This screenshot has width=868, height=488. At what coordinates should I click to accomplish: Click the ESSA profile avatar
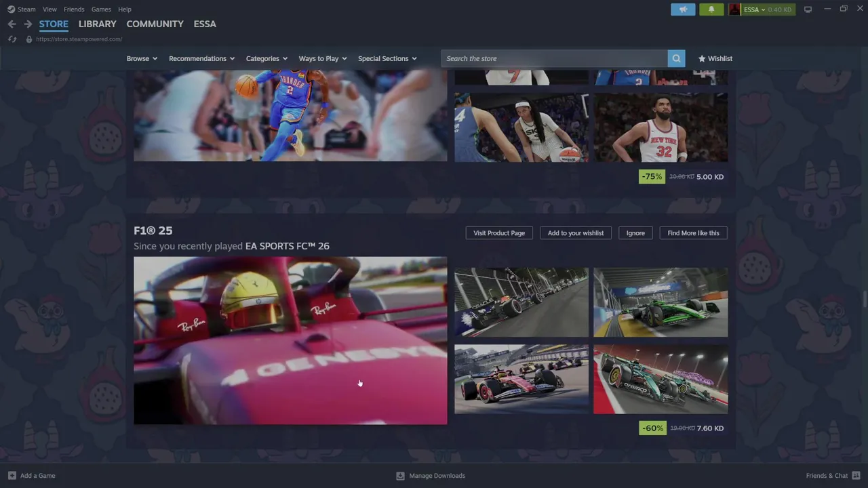pos(734,9)
